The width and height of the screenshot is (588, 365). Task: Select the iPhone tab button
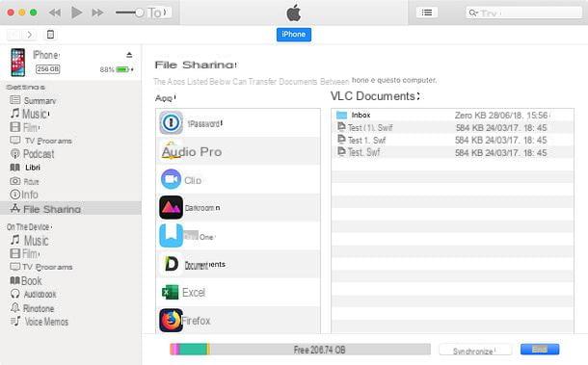click(x=294, y=35)
